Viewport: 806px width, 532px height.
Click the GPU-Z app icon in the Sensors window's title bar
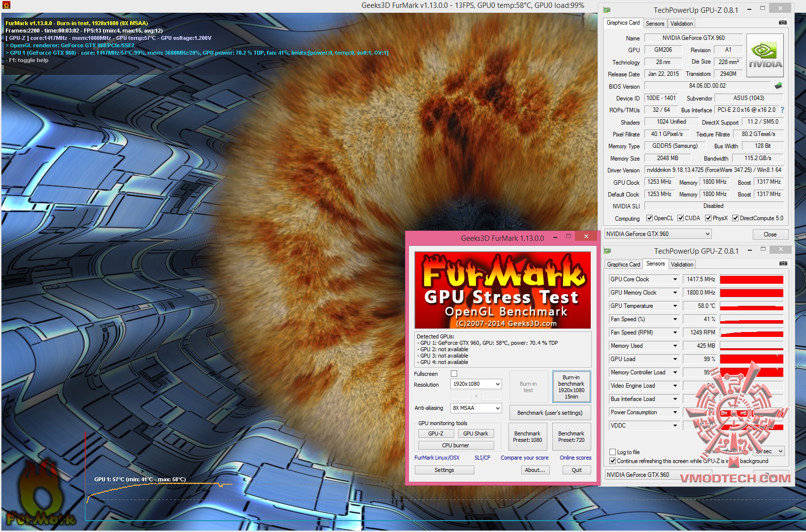[607, 251]
